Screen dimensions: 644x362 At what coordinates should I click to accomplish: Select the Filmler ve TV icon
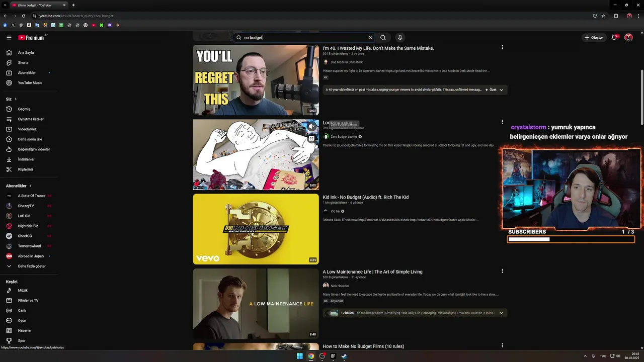[9, 301]
